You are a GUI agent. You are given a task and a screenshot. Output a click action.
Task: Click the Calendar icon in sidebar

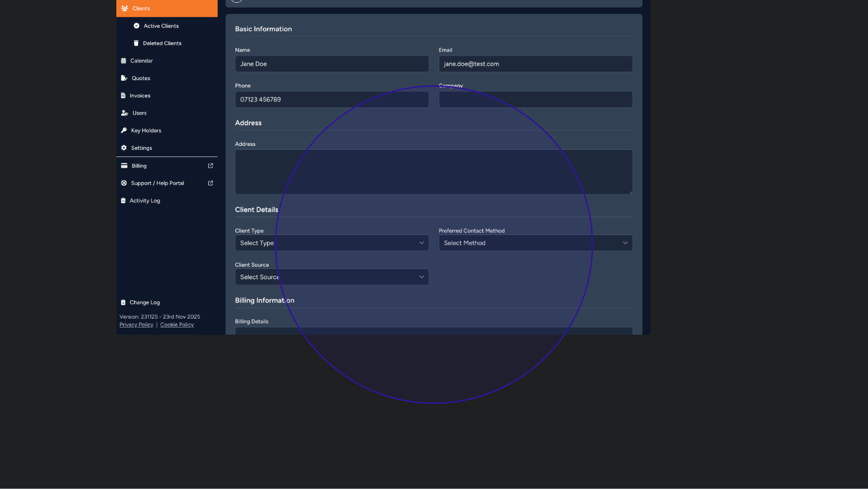pyautogui.click(x=124, y=61)
